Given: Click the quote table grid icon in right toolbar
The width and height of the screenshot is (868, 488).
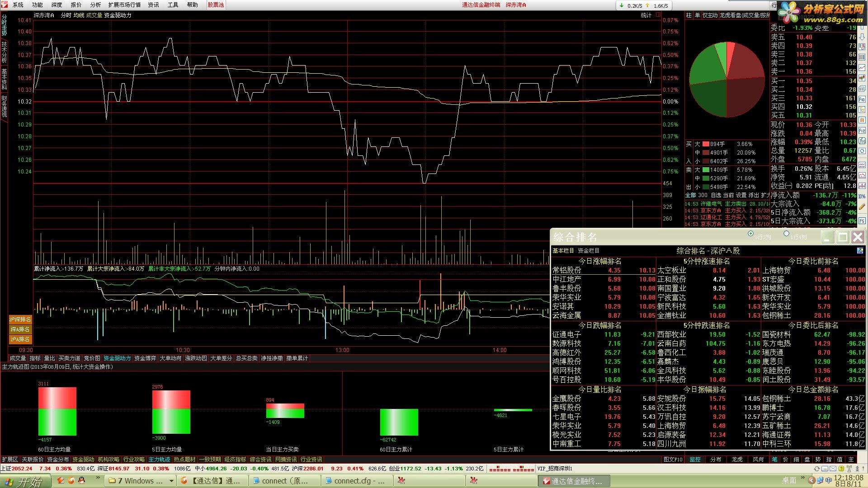Looking at the screenshot, I should (862, 58).
